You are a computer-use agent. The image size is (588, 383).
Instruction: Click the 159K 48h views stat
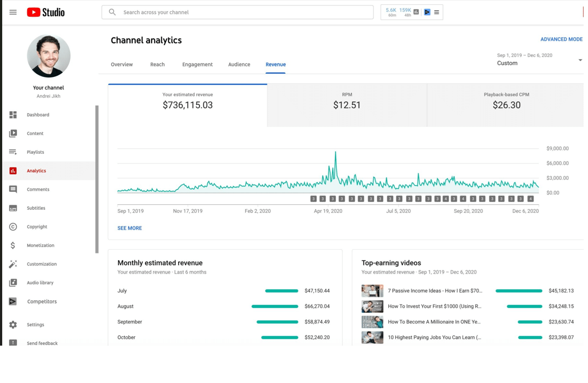405,12
